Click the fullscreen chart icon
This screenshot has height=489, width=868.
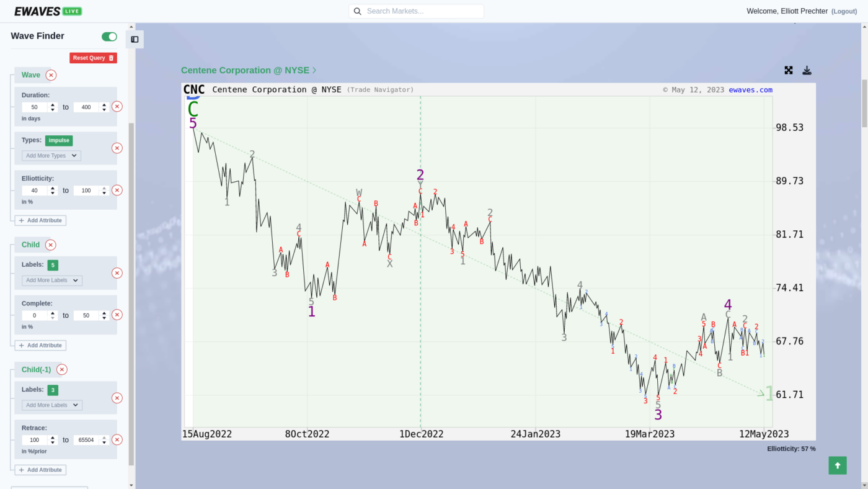tap(789, 70)
